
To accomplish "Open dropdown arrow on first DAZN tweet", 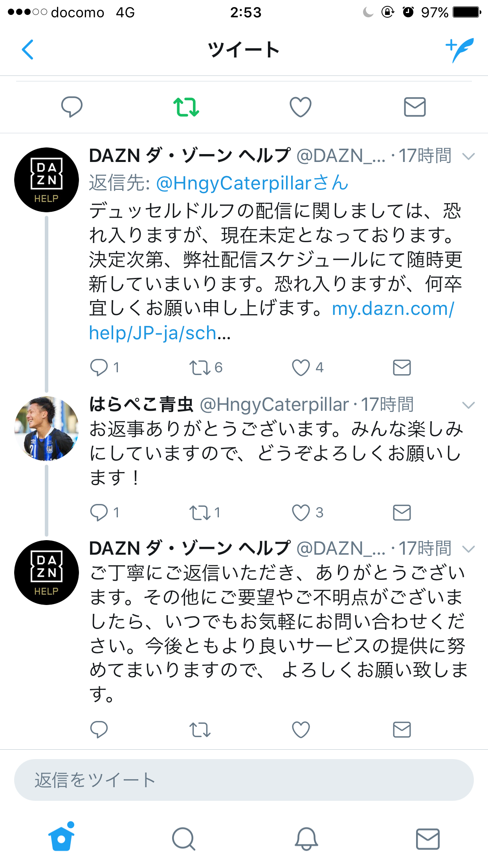I will [x=468, y=156].
